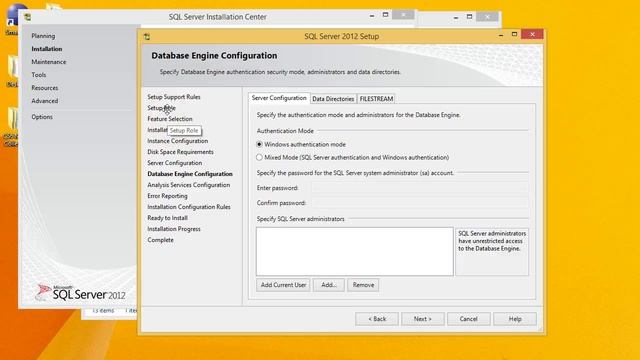Open Maintenance in Installation Center
Viewport: 640px width, 360px height.
pyautogui.click(x=49, y=62)
